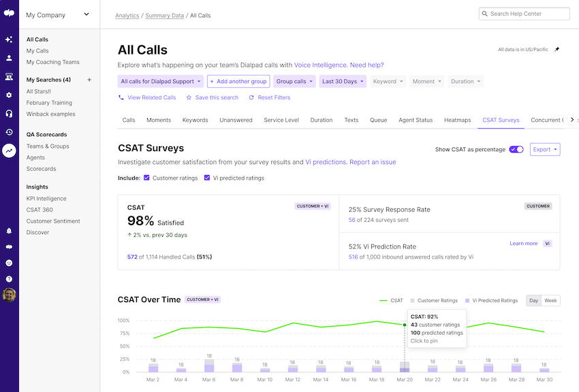The height and width of the screenshot is (392, 579).
Task: Toggle Show CSAT as percentage
Action: pos(516,149)
